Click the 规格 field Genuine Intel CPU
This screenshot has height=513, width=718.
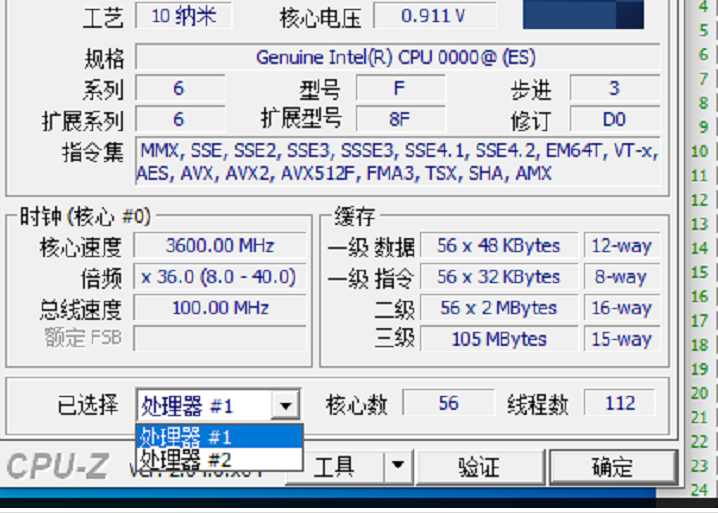pos(397,57)
